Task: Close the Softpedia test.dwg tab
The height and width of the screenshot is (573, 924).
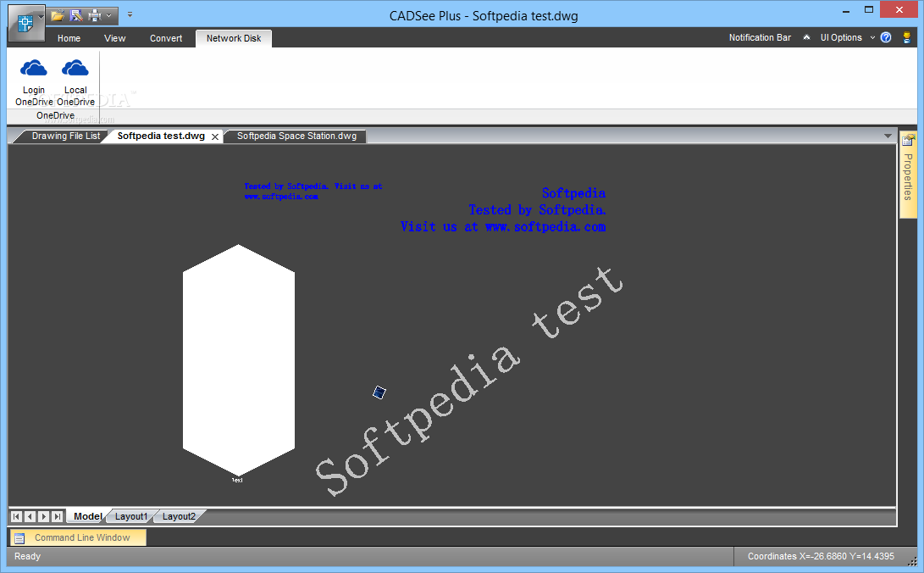Action: pos(215,136)
